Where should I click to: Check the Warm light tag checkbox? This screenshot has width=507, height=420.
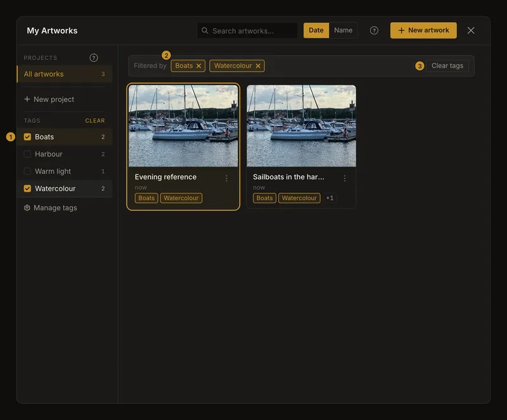pos(27,171)
